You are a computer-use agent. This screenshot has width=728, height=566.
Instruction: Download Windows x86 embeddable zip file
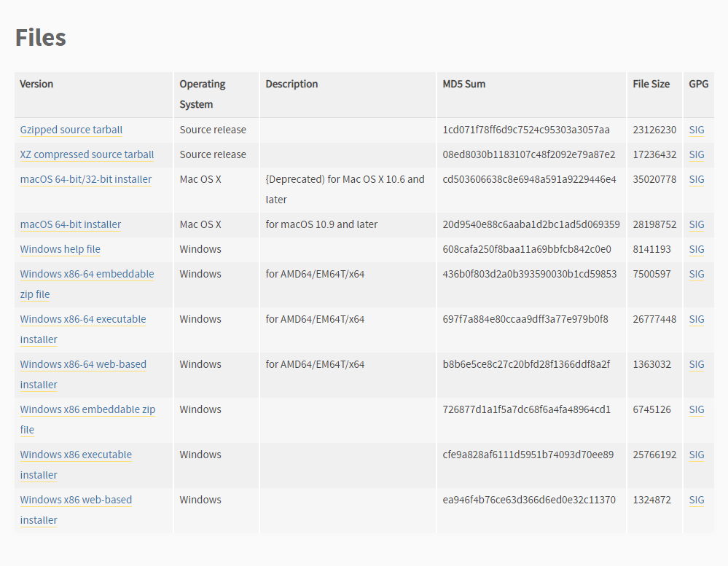point(87,420)
